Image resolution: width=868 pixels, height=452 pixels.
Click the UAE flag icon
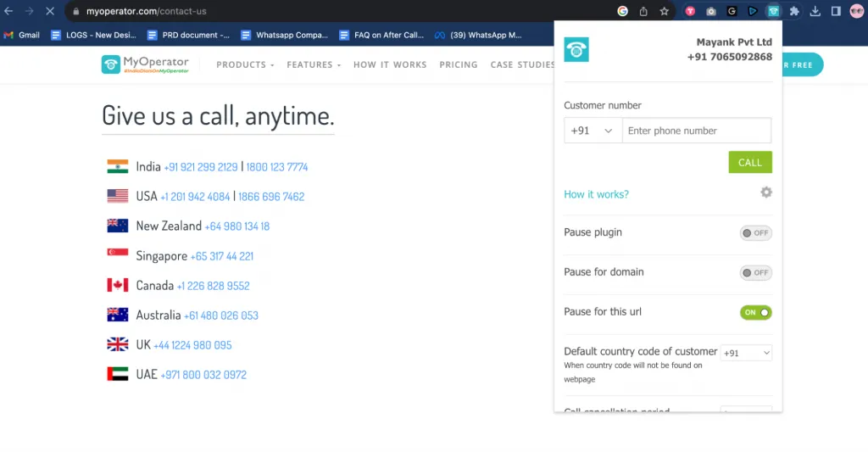[x=117, y=374]
